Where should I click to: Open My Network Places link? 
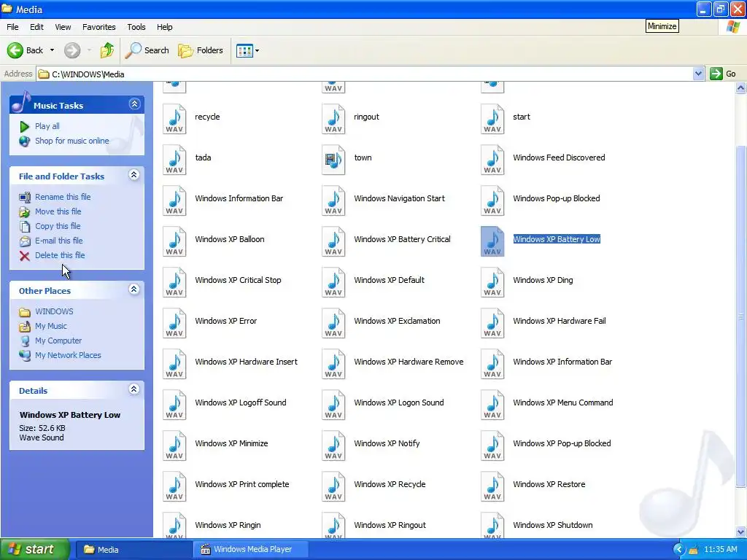click(68, 355)
